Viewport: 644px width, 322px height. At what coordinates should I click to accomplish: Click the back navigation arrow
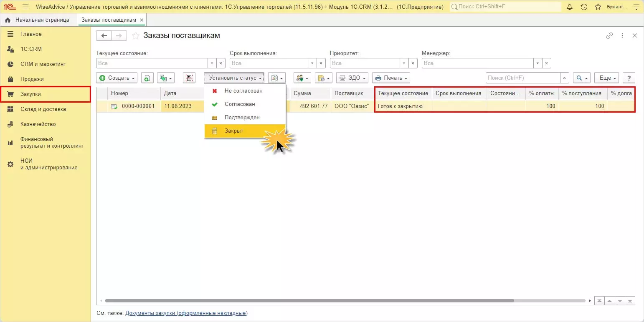click(x=104, y=36)
